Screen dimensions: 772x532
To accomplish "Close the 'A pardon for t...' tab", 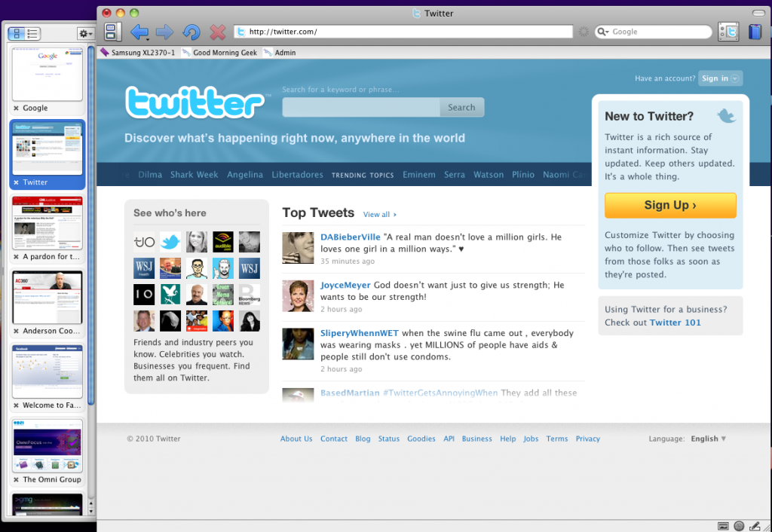I will (17, 257).
